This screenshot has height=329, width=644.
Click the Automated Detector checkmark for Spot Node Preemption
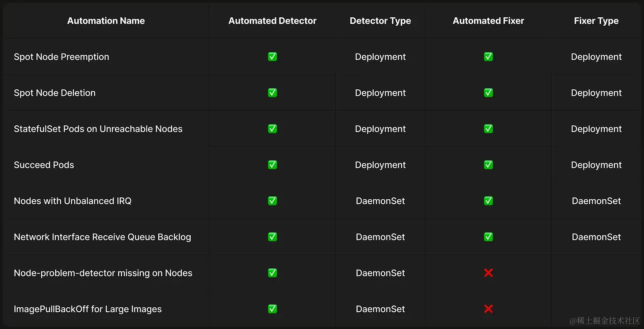point(272,57)
